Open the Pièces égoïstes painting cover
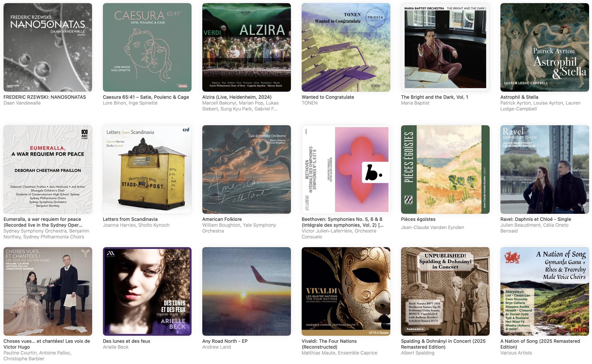The image size is (592, 364). [x=445, y=170]
